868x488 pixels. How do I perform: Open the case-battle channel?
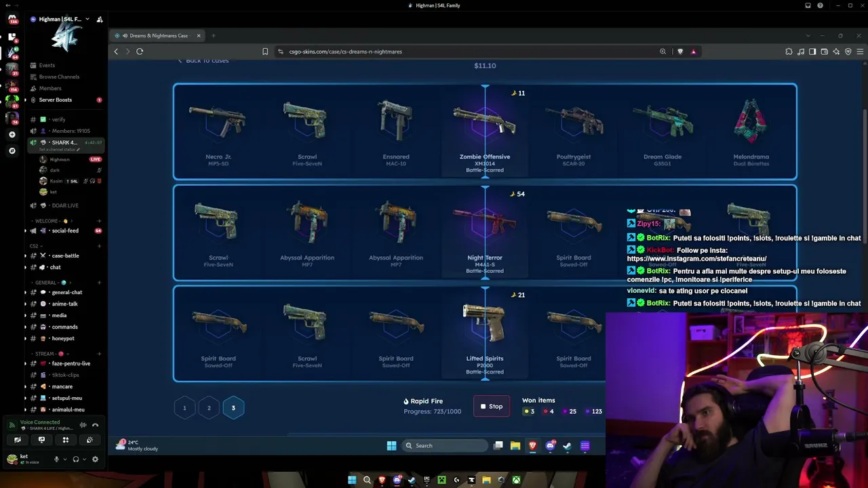click(65, 256)
